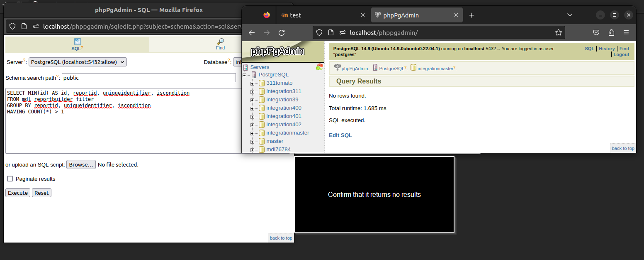644x260 pixels.
Task: Collapse the PostgreSQL server tree node
Action: point(245,75)
